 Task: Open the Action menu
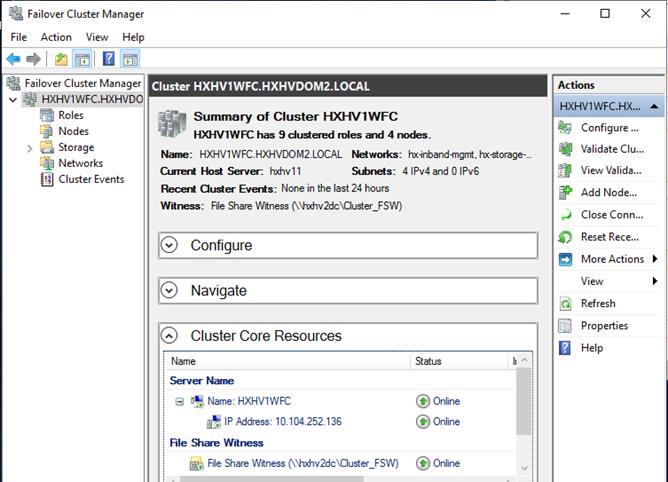click(x=56, y=37)
